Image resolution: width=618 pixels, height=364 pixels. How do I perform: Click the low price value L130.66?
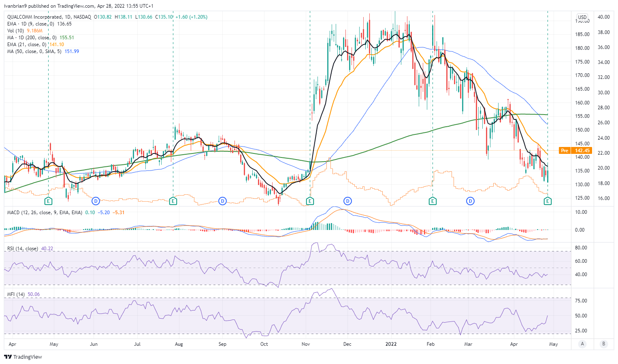(x=144, y=17)
